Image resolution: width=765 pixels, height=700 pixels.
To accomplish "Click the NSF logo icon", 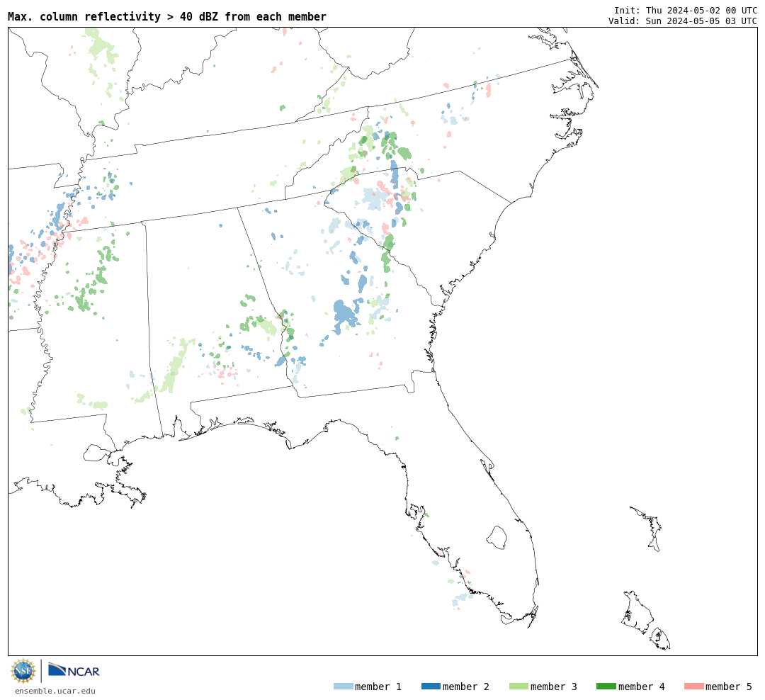I will [x=23, y=671].
